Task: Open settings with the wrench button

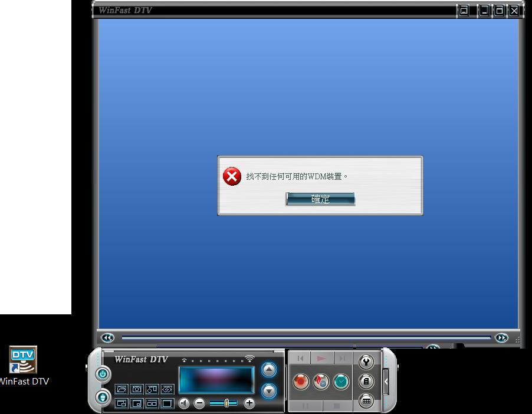Action: coord(366,362)
